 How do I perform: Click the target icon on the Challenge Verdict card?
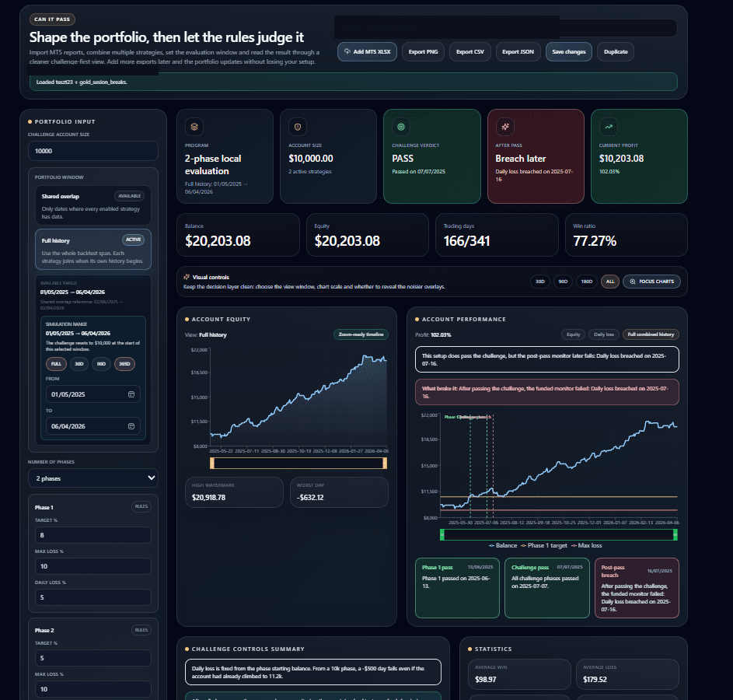(400, 126)
